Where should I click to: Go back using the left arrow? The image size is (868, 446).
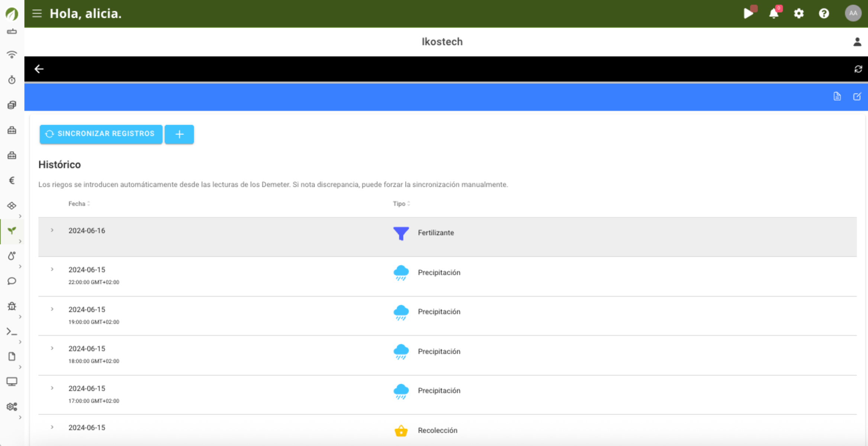pyautogui.click(x=39, y=69)
